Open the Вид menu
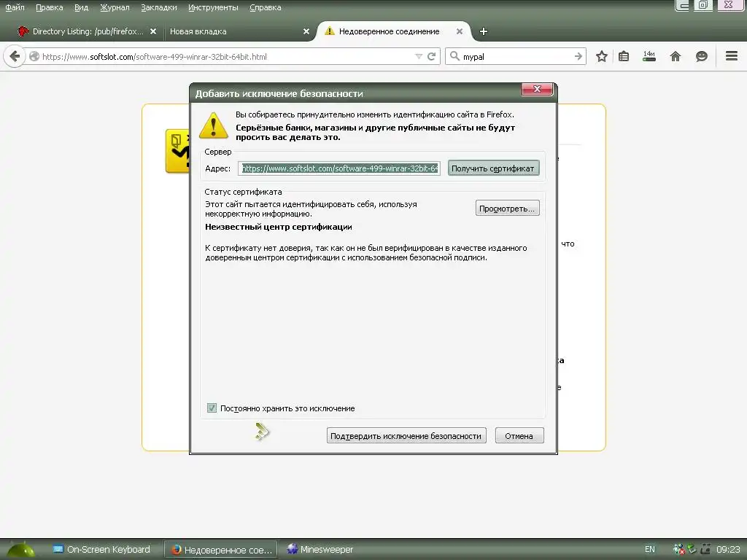Image resolution: width=747 pixels, height=560 pixels. click(82, 7)
